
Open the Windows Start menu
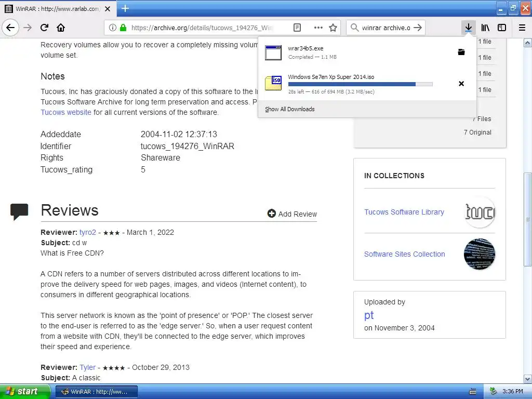tap(25, 391)
